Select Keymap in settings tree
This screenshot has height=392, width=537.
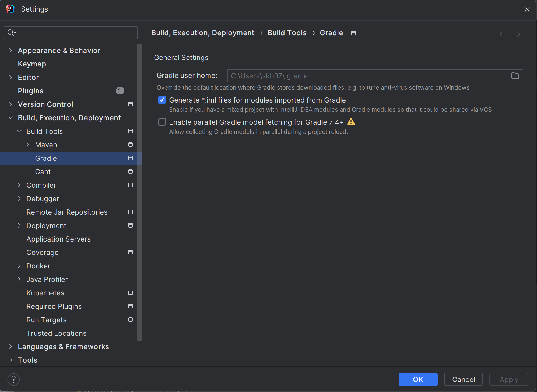[32, 64]
